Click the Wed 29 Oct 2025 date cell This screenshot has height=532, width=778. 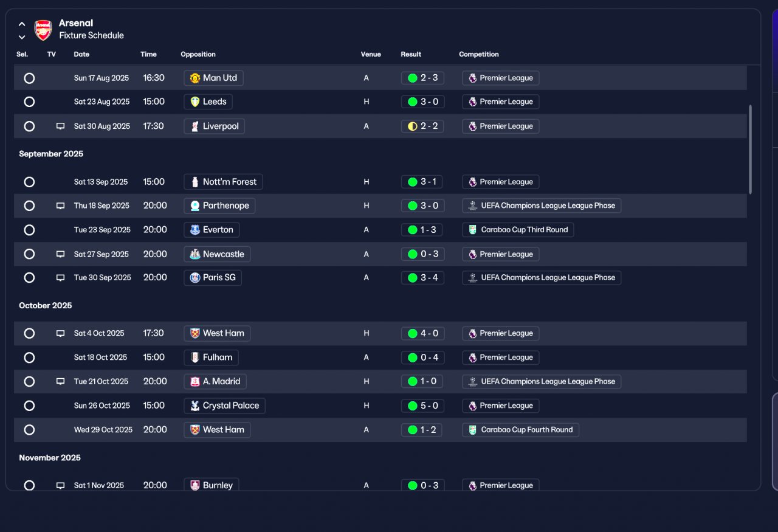click(103, 429)
